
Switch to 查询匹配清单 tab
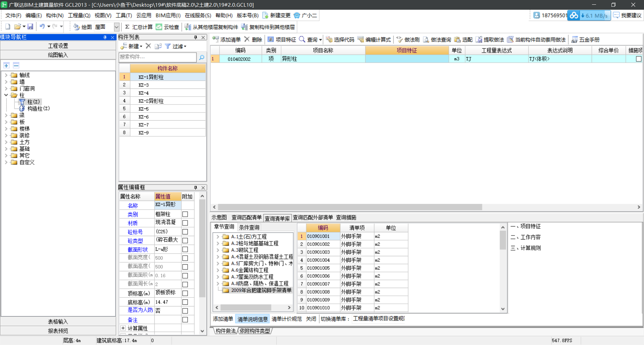[x=247, y=217]
